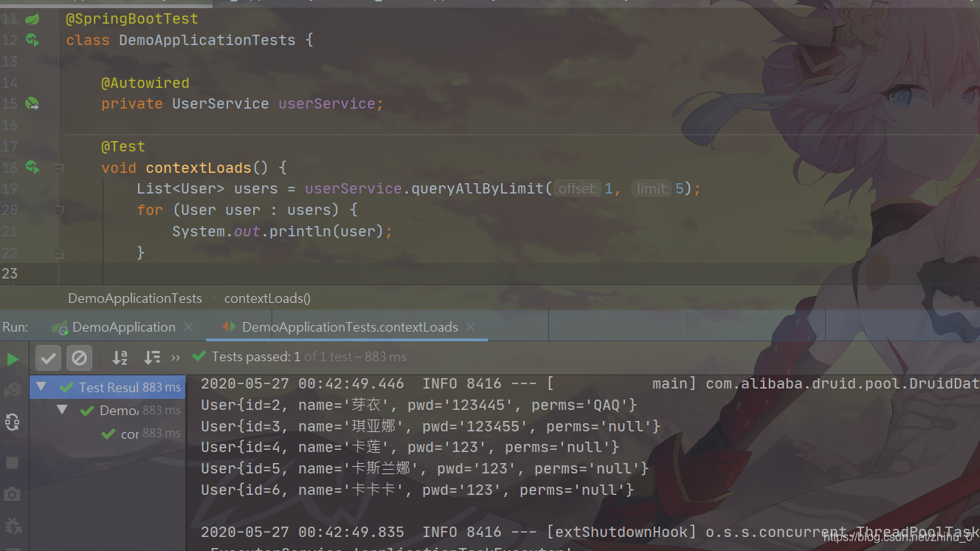Screen dimensions: 980x551
Task: Click console line User{id=2, name='芽衣'
Action: tap(419, 405)
